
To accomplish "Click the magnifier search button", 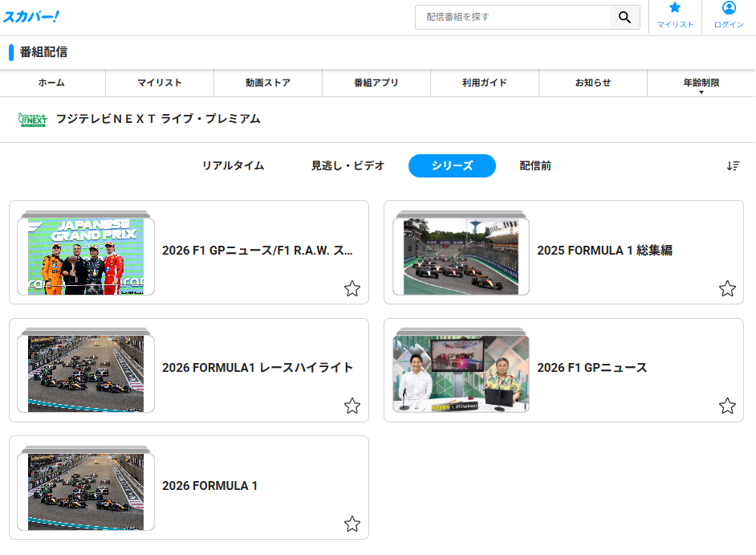I will 625,18.
